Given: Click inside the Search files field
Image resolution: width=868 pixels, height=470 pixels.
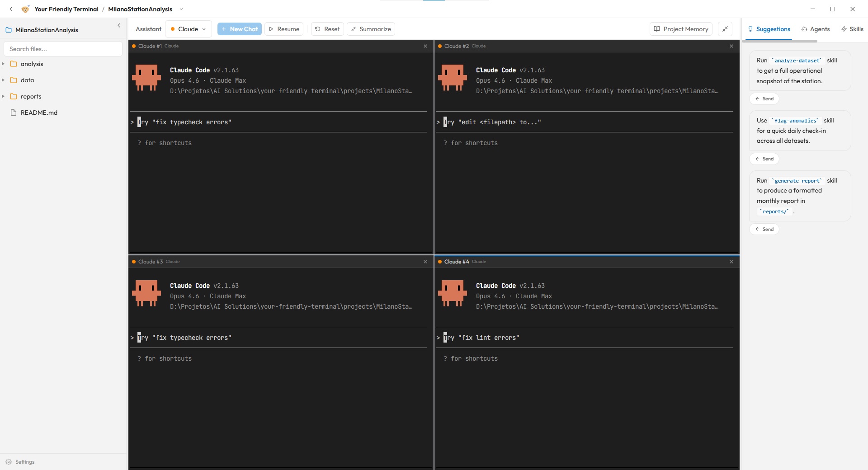Looking at the screenshot, I should 63,49.
